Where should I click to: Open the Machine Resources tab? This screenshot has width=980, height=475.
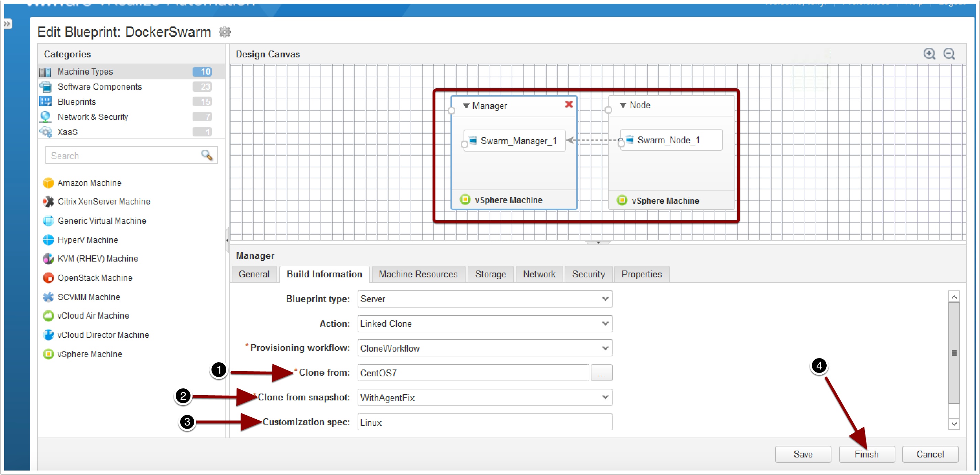pos(418,274)
